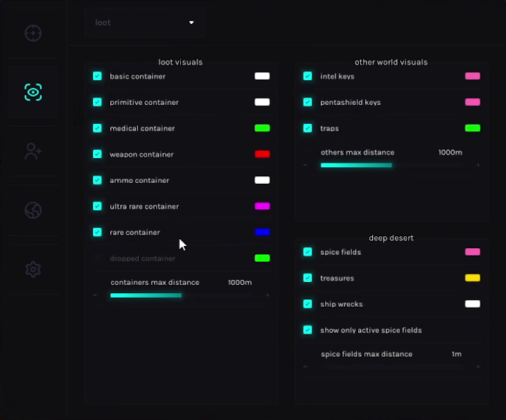Select the visuals eye sidebar icon
The image size is (506, 420).
(32, 92)
